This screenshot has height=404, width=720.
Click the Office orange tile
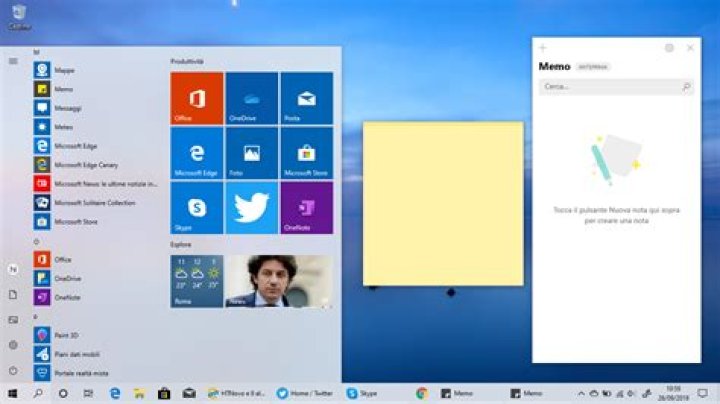point(197,98)
